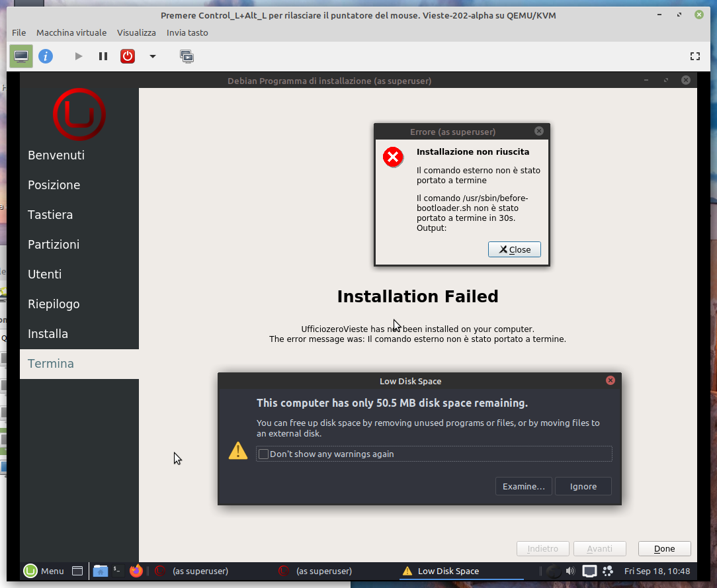Launch Firefox from the guest taskbar
This screenshot has width=717, height=588.
tap(136, 571)
